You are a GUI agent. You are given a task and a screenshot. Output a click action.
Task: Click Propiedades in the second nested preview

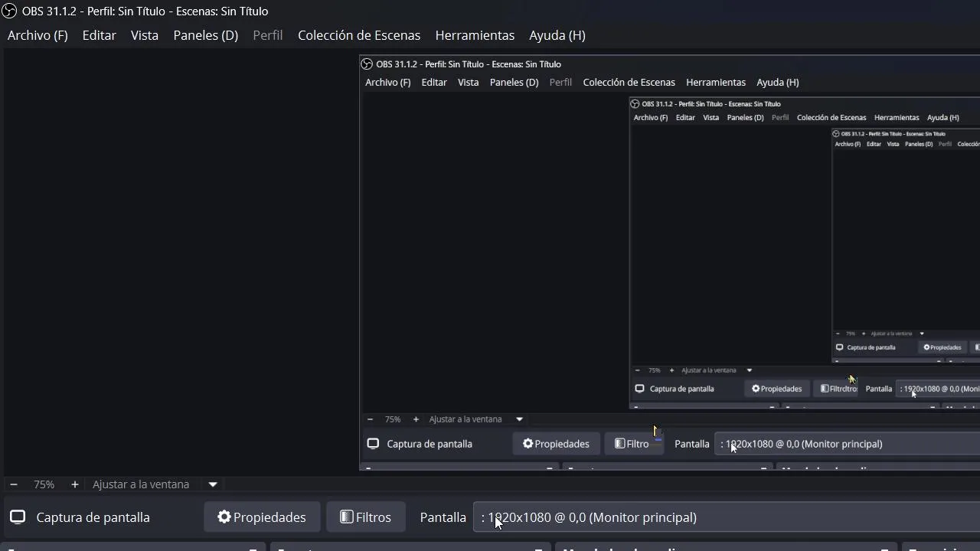coord(776,389)
